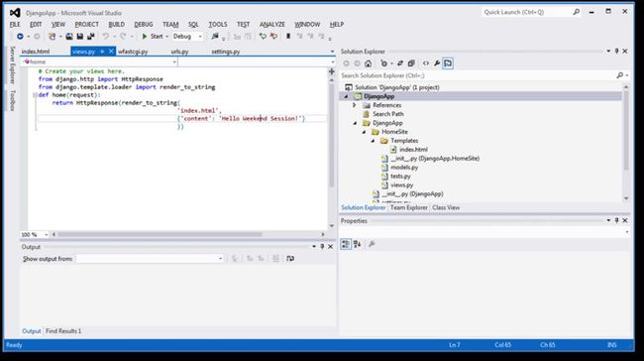
Task: Collapse the HomeSite folder
Action: (364, 132)
